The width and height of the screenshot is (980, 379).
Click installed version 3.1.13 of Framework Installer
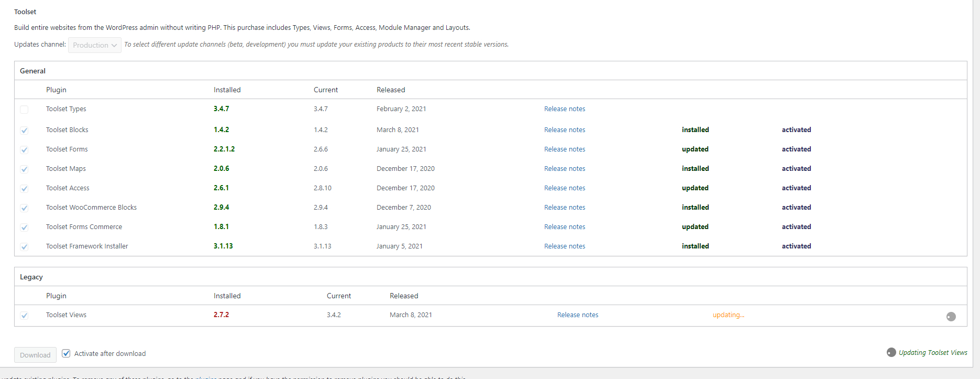(223, 246)
